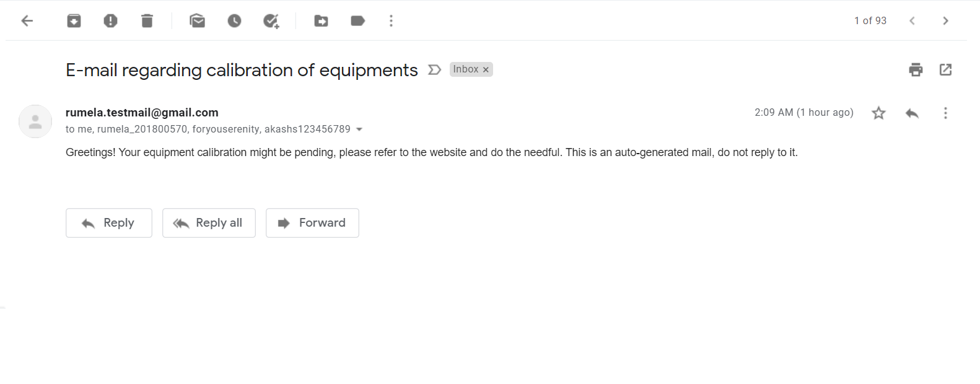This screenshot has width=980, height=384.
Task: Mark the email as unread
Action: tap(197, 20)
